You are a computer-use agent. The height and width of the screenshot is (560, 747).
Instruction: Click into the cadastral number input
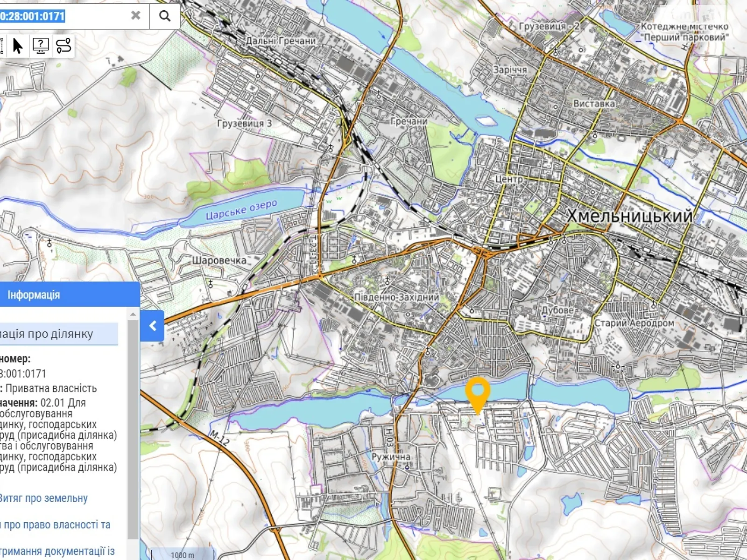point(70,16)
